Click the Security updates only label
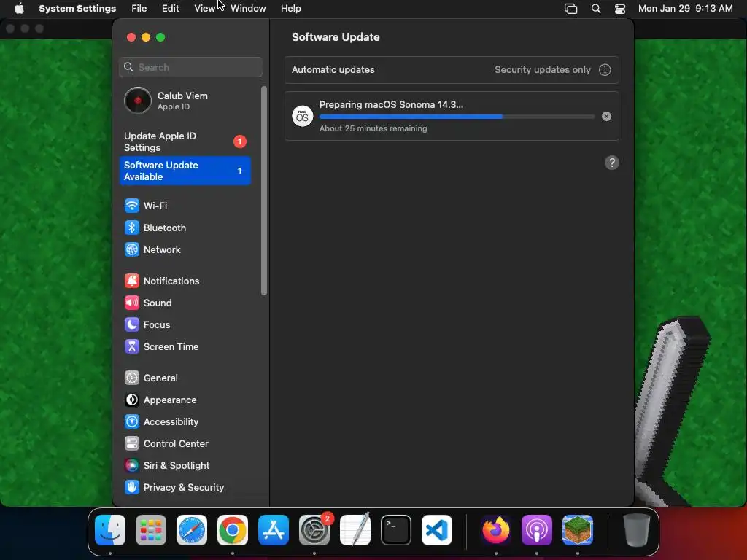Screen dimensions: 747x560 point(543,70)
